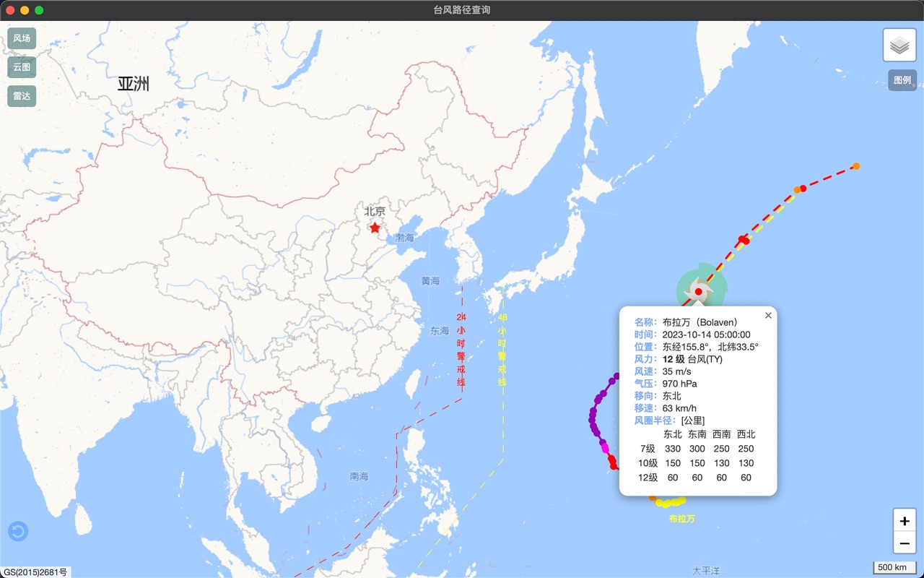Click the 12 级 台风(TY) intensity value
The width and height of the screenshot is (924, 578).
tap(692, 359)
